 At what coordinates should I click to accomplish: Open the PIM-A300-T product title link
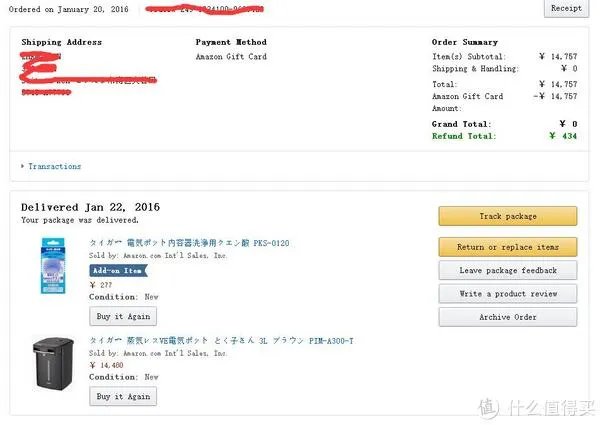[221, 341]
